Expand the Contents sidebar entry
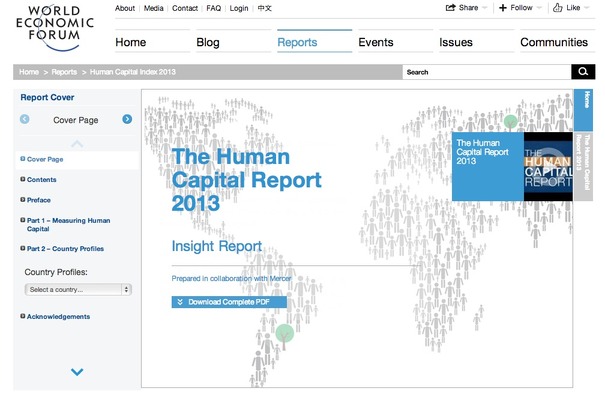This screenshot has height=400, width=605. click(x=23, y=179)
